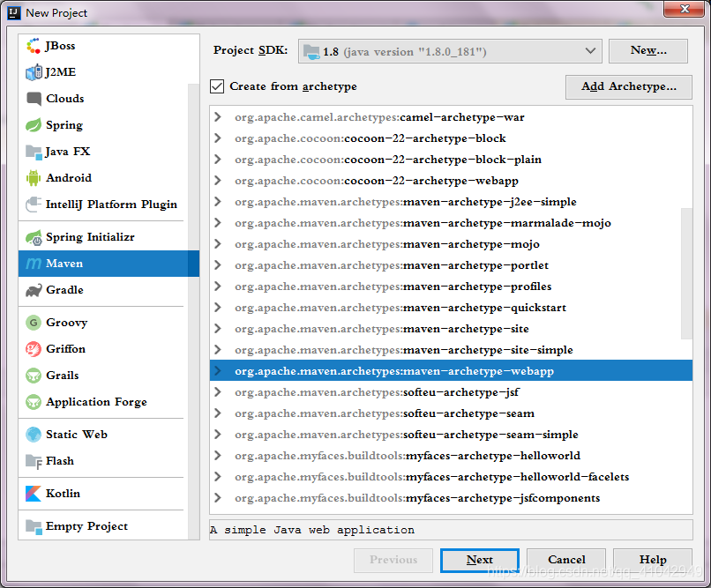Select cocoon-22-archetype-block-plain text
Image resolution: width=711 pixels, height=588 pixels.
443,160
